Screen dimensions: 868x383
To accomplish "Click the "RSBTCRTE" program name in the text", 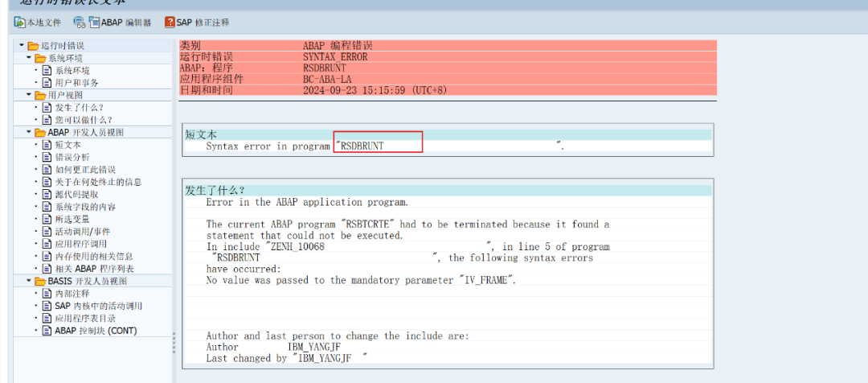I will click(366, 224).
